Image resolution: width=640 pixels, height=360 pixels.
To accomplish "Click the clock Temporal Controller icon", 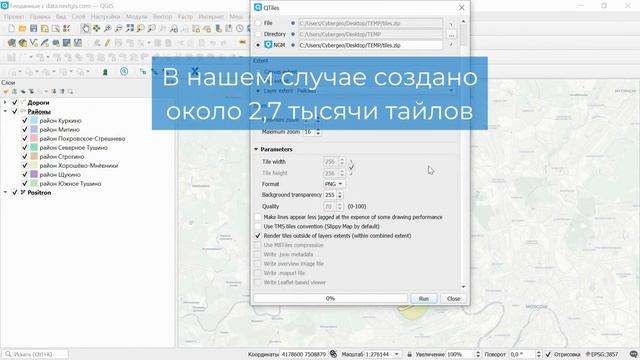I will [x=240, y=28].
